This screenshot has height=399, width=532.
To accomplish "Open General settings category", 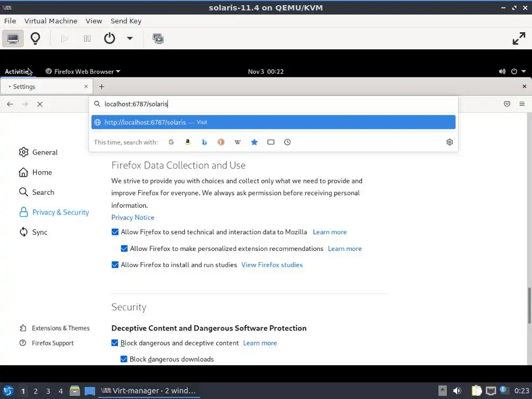I will pos(38,152).
